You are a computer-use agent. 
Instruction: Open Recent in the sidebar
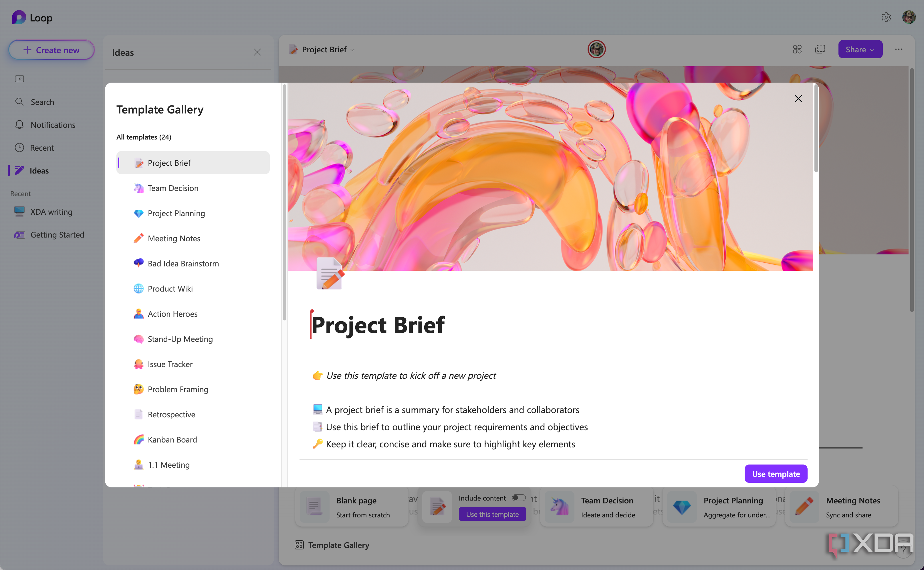tap(35, 148)
